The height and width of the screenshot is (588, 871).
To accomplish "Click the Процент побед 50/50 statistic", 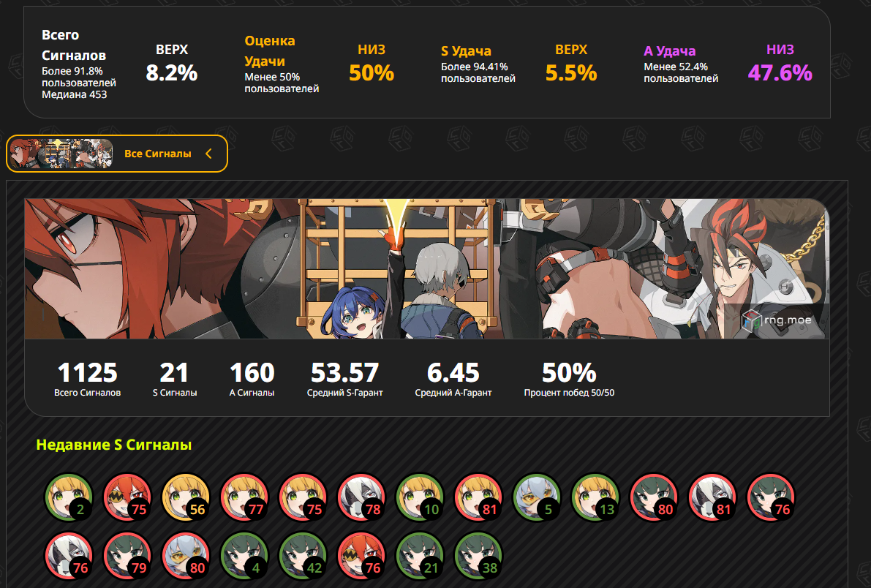I will (569, 379).
